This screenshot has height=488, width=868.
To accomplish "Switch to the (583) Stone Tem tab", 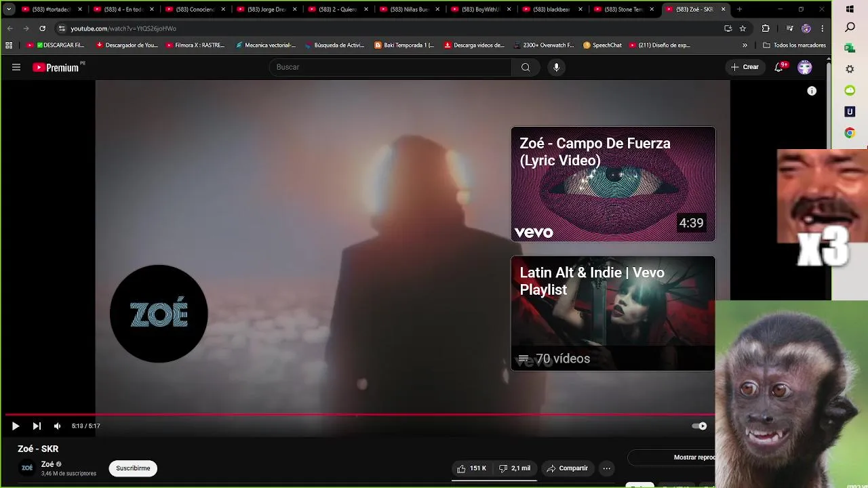I will pyautogui.click(x=623, y=9).
